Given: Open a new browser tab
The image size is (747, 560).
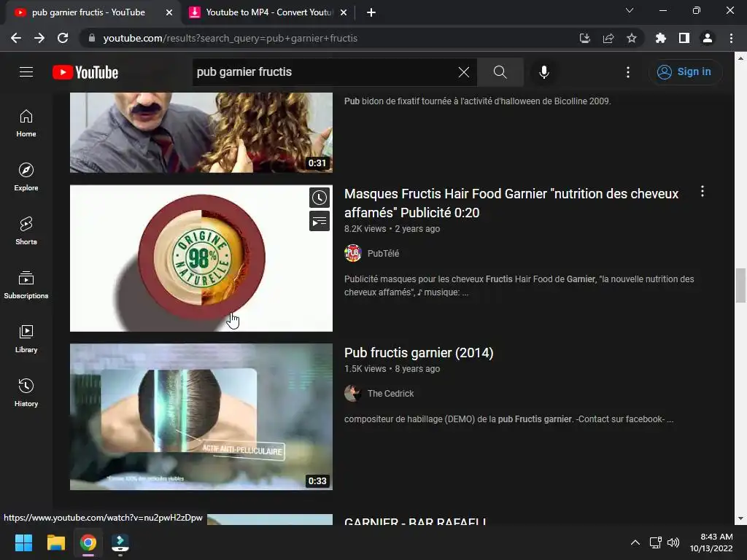Looking at the screenshot, I should click(x=371, y=13).
